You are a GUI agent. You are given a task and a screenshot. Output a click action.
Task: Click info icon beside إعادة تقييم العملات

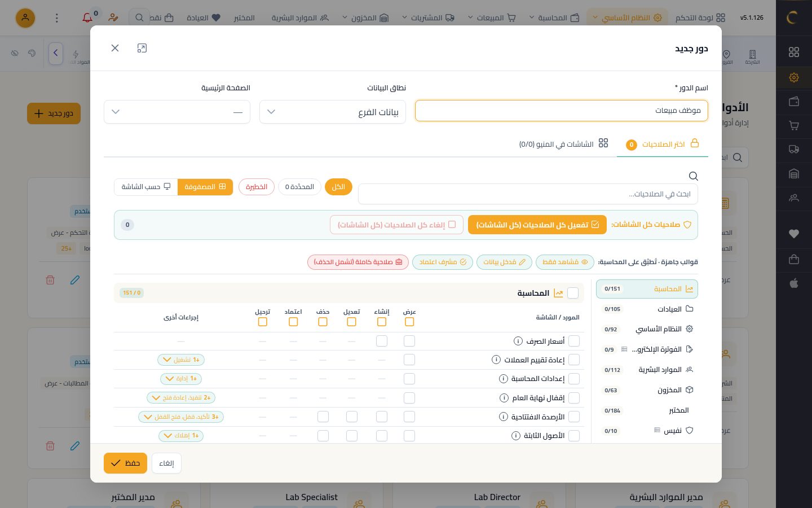496,360
